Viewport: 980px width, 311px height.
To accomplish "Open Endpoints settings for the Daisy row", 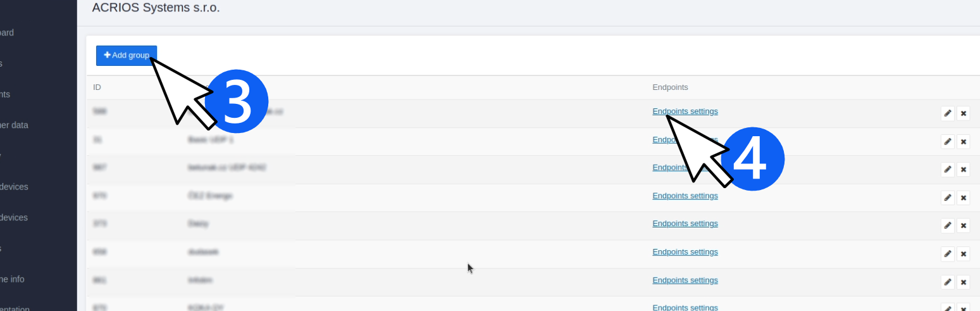I will point(685,224).
